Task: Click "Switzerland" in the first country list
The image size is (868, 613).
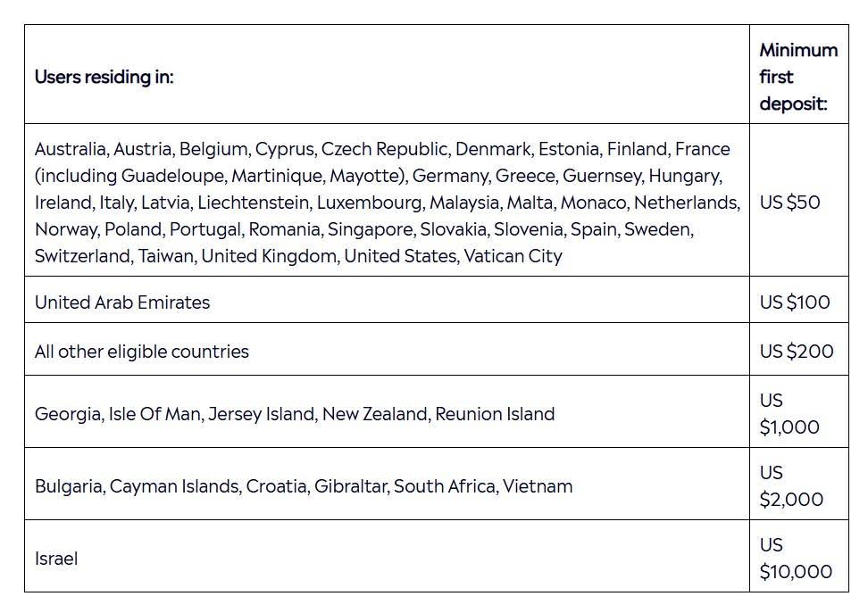Action: (x=82, y=256)
